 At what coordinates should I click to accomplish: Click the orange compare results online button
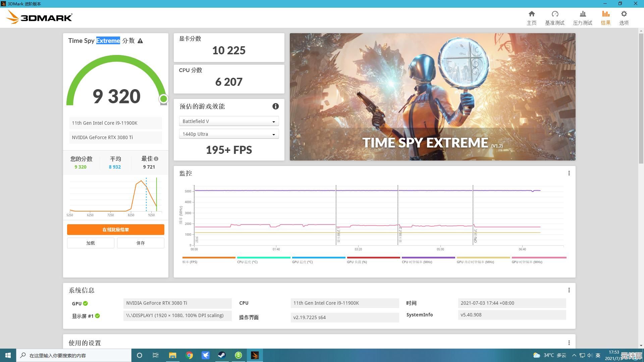115,230
